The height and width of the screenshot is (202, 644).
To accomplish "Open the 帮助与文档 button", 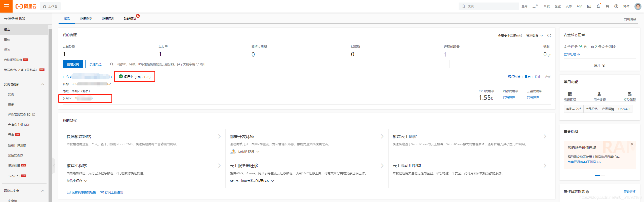I will (x=574, y=109).
